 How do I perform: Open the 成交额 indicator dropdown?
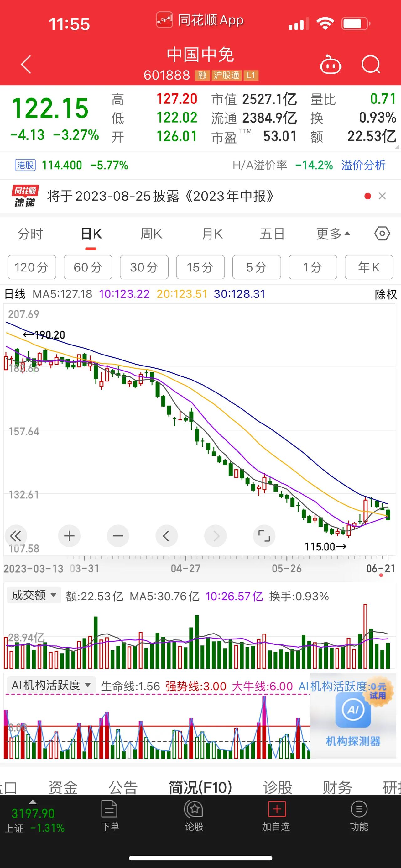34,595
